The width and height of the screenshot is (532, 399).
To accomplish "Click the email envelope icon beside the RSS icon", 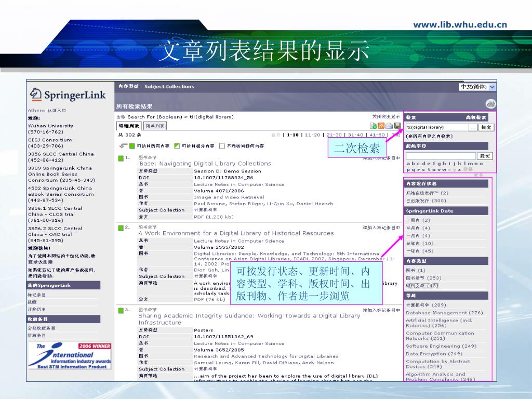I will pos(389,126).
